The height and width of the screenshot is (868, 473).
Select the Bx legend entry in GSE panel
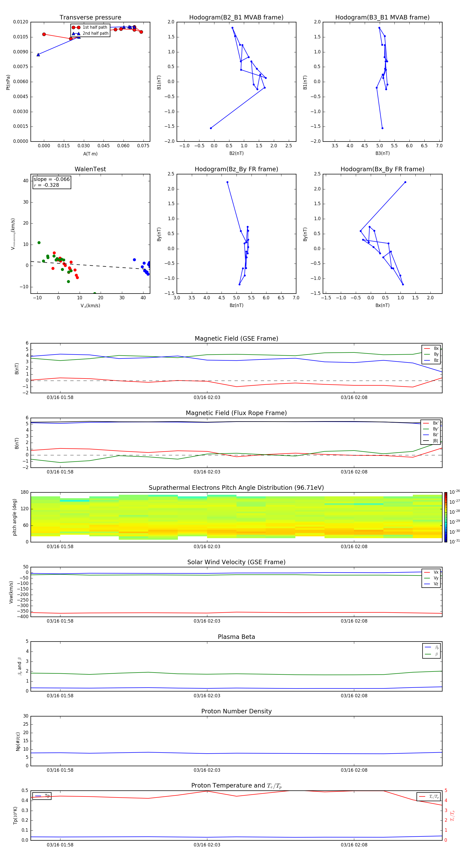click(x=431, y=349)
